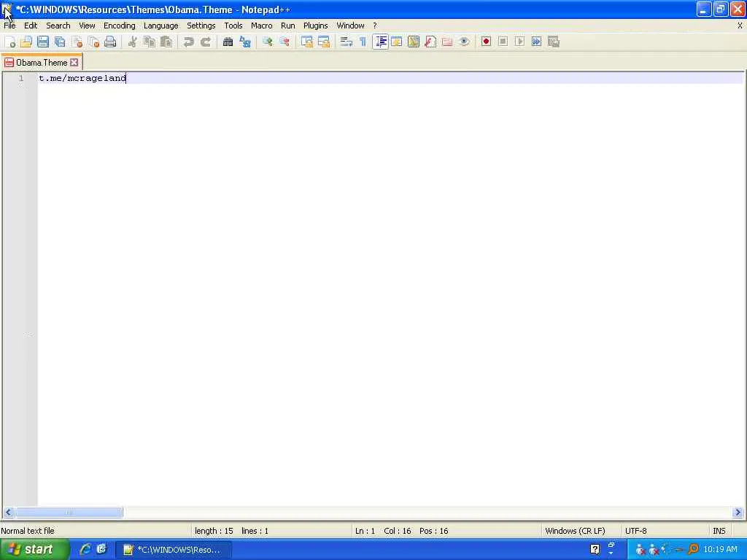The width and height of the screenshot is (747, 560).
Task: Open Replace using the toolbar icon
Action: pos(245,42)
